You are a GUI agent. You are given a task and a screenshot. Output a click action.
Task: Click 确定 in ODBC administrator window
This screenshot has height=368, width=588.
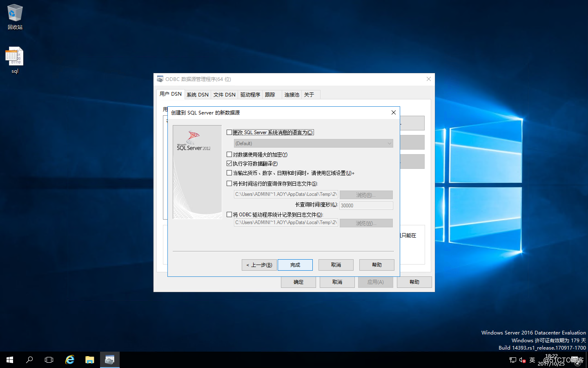tap(298, 282)
